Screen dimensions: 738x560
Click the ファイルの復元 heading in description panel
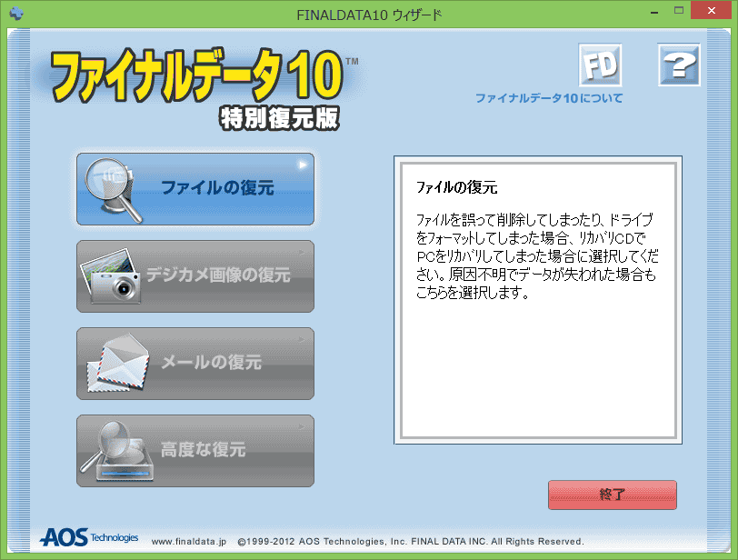[456, 188]
